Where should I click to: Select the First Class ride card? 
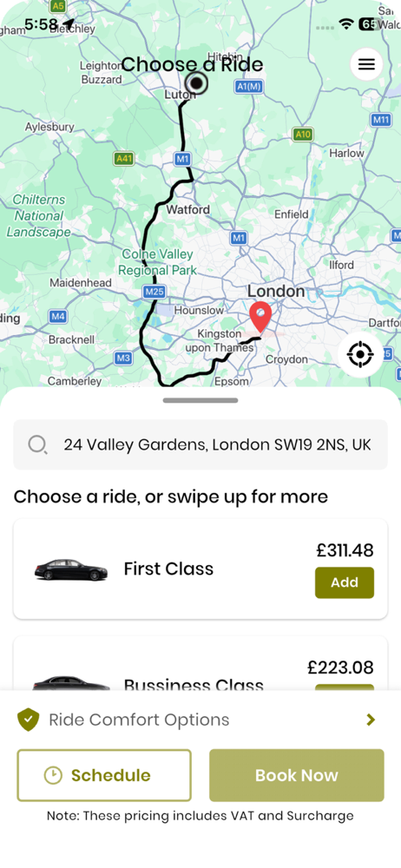[200, 569]
